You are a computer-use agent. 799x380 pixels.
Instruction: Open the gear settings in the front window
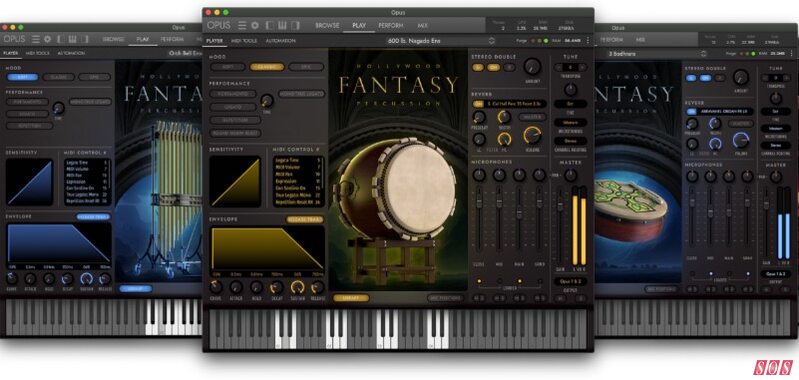tap(255, 25)
